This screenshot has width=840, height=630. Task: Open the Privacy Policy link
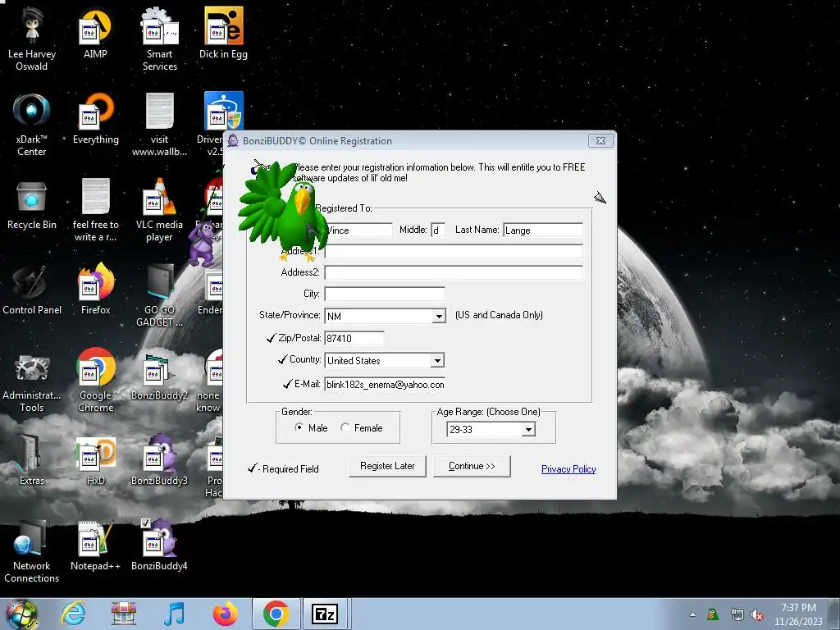coord(568,468)
